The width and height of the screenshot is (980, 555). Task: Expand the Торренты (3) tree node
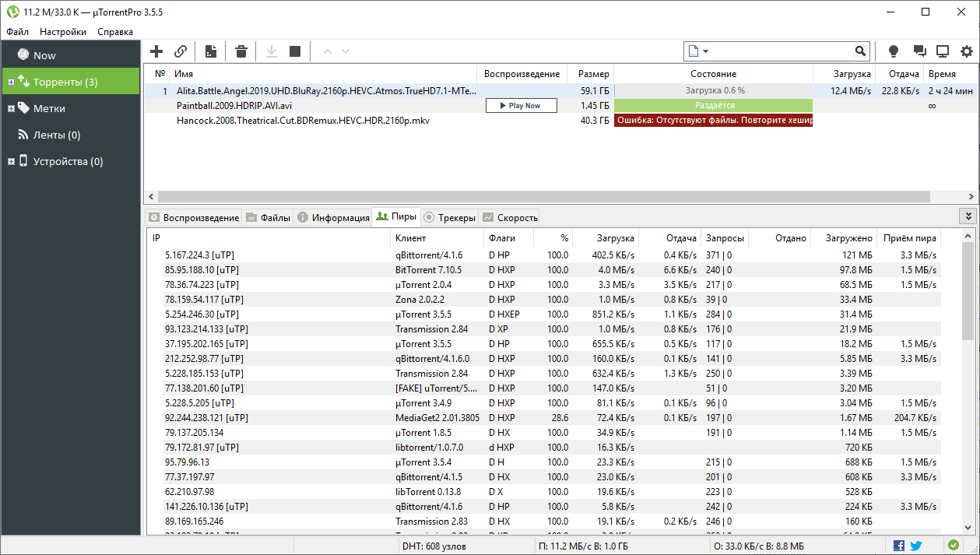tap(11, 82)
